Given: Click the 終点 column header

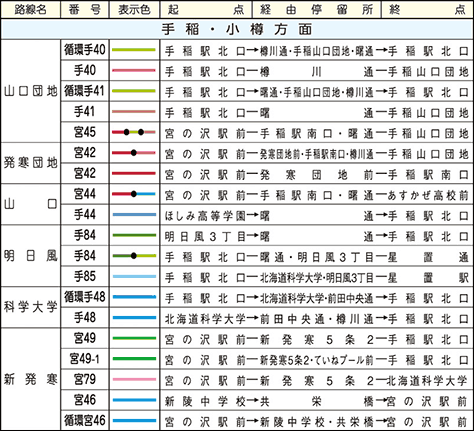Looking at the screenshot, I should (427, 9).
